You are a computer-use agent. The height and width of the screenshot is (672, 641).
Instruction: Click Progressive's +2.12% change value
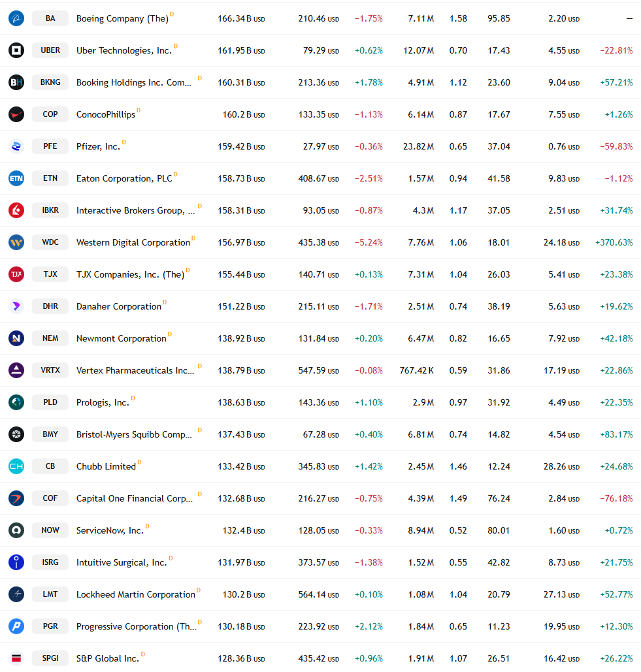[x=369, y=626]
